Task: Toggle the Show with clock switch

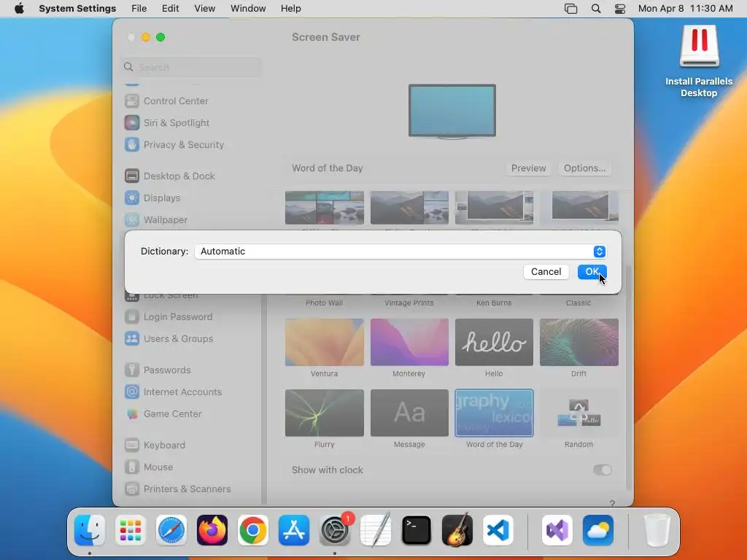Action: point(602,470)
